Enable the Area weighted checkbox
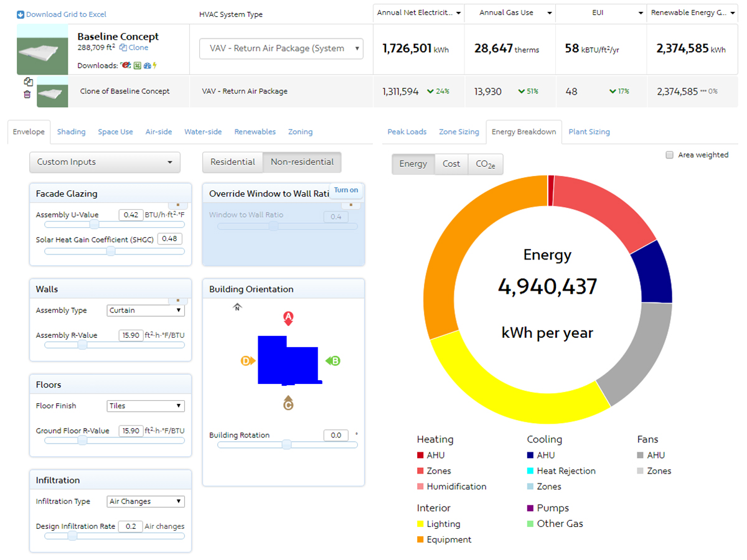 (x=669, y=155)
